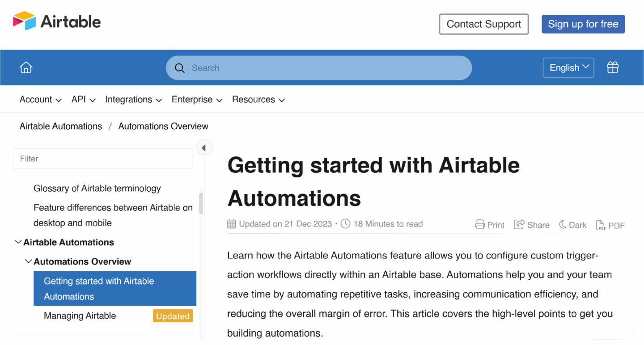Click the PDF label text

(x=616, y=225)
